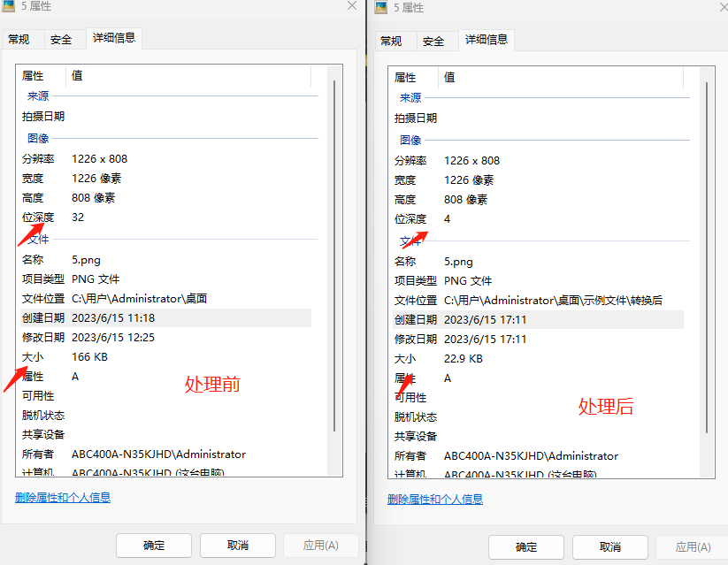Switch to the 安全 tab in the 处理后 dialog

pos(434,41)
